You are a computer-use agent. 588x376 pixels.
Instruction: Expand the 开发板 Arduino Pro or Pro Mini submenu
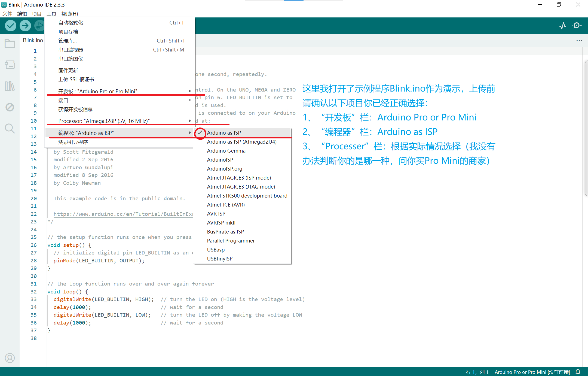click(120, 91)
